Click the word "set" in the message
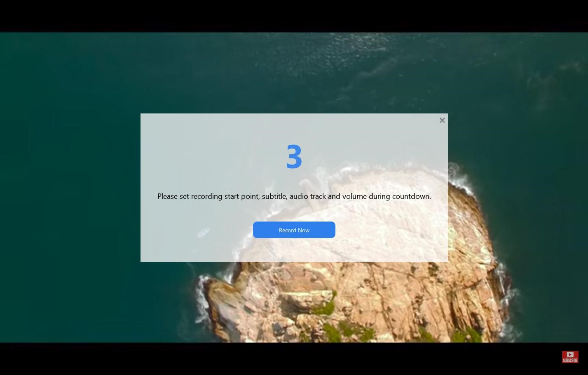This screenshot has height=375, width=588. click(184, 196)
